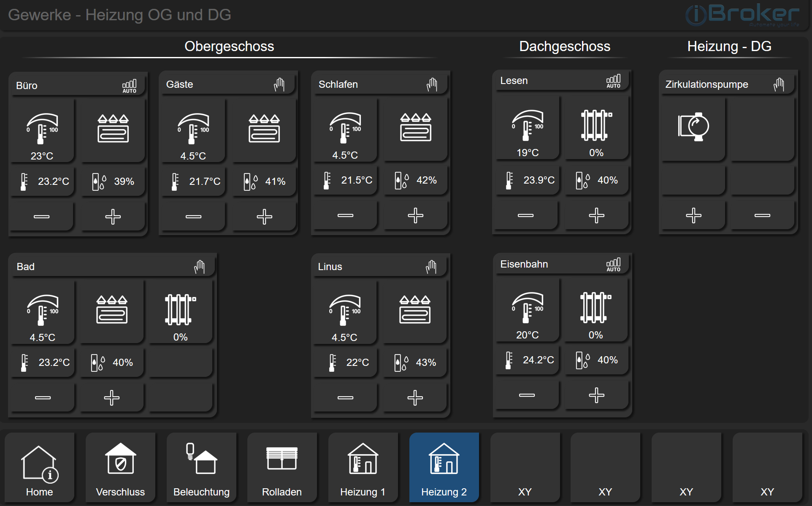Decrease Lesen setpoint with minus button
Viewport: 812px width, 506px height.
[526, 216]
